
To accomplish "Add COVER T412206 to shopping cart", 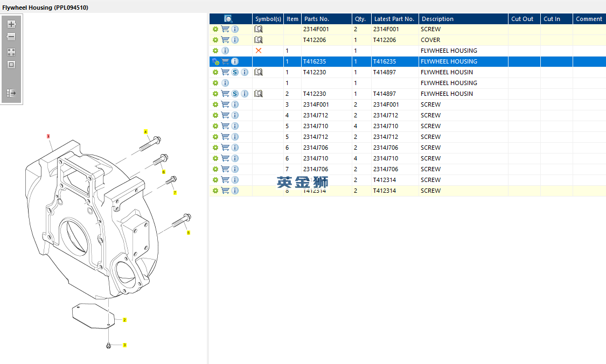I will click(x=225, y=40).
